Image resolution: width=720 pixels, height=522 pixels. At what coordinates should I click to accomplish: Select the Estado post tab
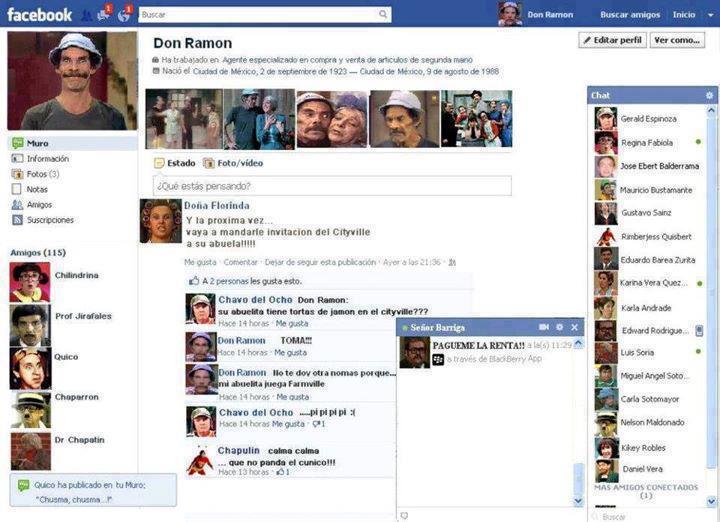(175, 163)
